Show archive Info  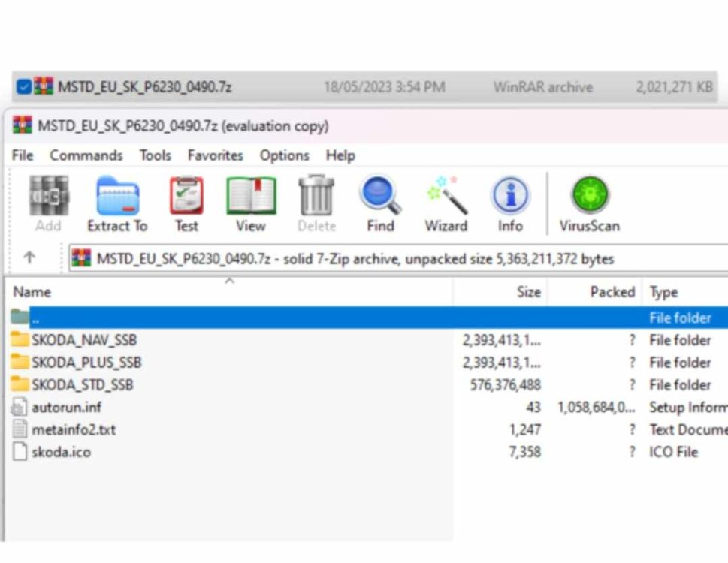coord(510,196)
